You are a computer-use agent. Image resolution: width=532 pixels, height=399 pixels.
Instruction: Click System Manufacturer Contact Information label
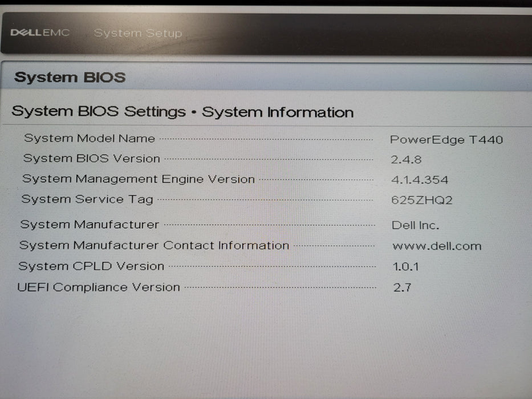[155, 245]
